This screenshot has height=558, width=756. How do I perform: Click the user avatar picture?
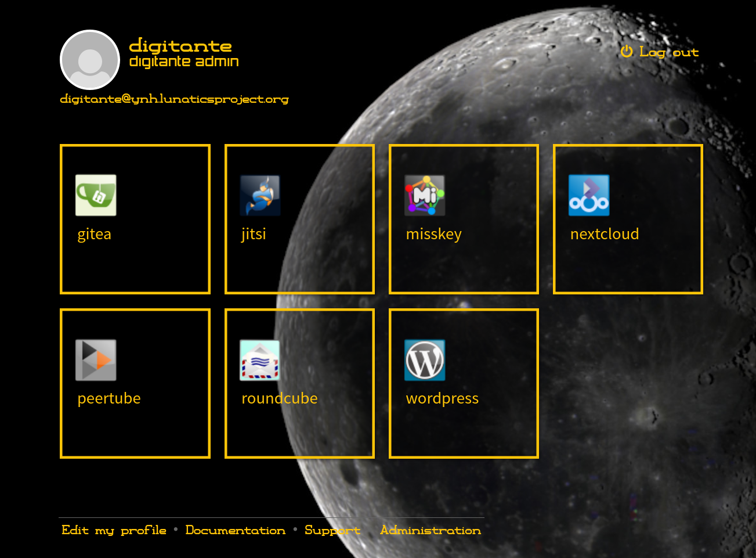pos(90,60)
